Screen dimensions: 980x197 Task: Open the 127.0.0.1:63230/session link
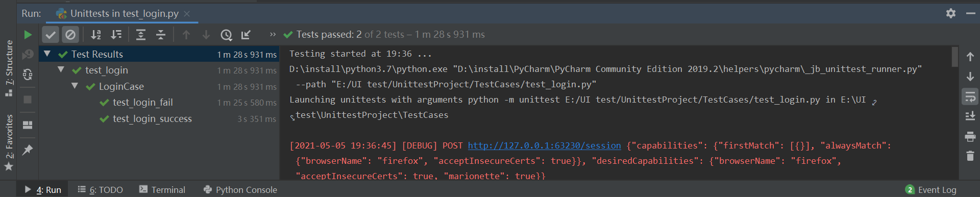[x=544, y=145]
